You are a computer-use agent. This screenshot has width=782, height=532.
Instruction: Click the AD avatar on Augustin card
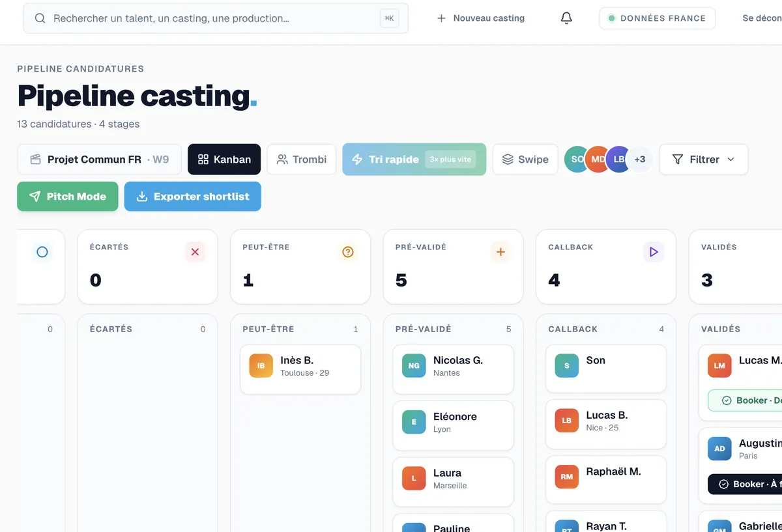[719, 449]
